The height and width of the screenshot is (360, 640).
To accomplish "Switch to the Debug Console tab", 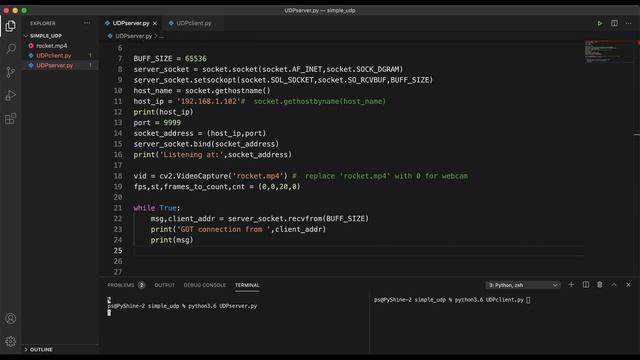I will pos(204,285).
